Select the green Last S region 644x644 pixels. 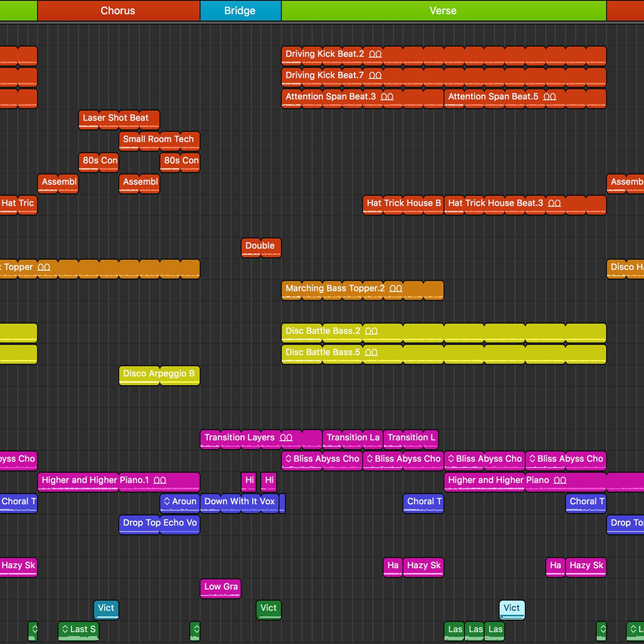tap(79, 631)
